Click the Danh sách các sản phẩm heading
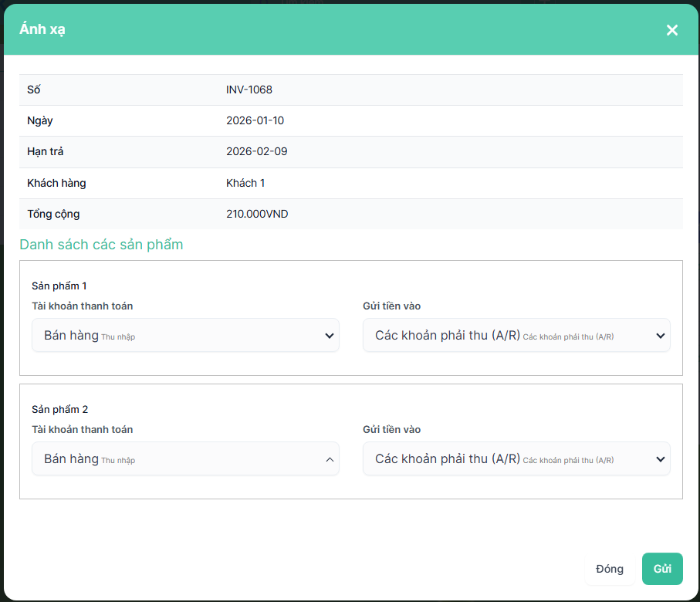700x602 pixels. (101, 245)
